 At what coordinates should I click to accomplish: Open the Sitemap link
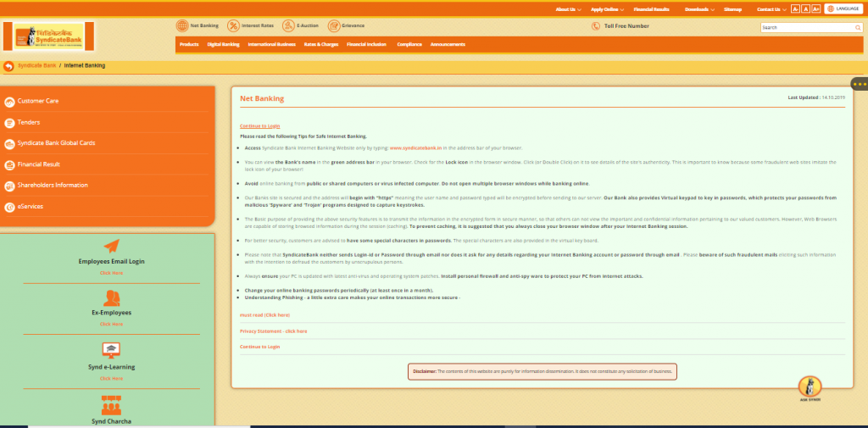coord(732,9)
